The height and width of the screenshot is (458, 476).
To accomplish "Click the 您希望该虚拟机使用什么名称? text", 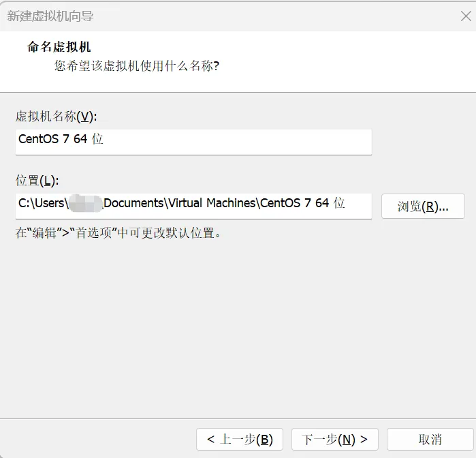I will pos(137,65).
